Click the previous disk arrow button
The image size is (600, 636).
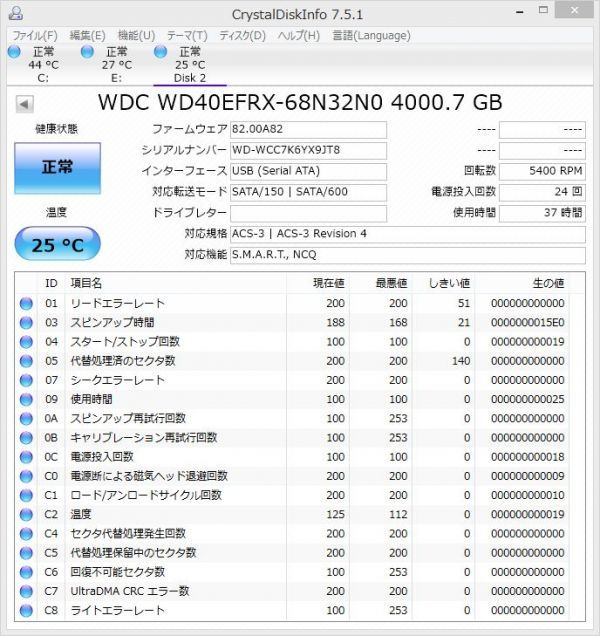click(x=24, y=104)
